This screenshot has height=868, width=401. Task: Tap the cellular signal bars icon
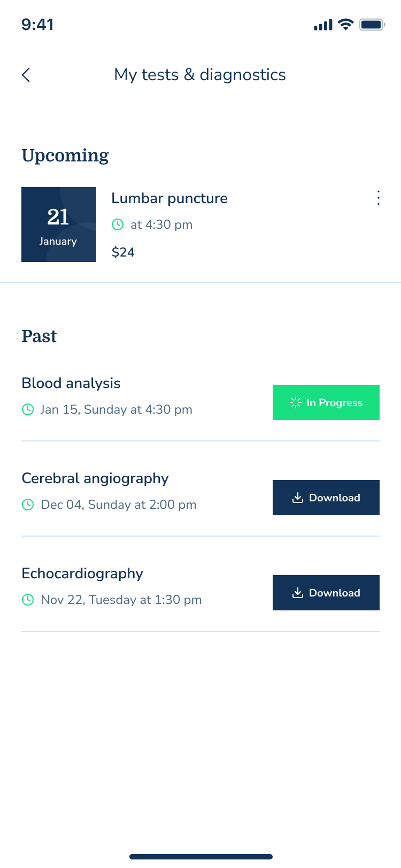tap(323, 25)
